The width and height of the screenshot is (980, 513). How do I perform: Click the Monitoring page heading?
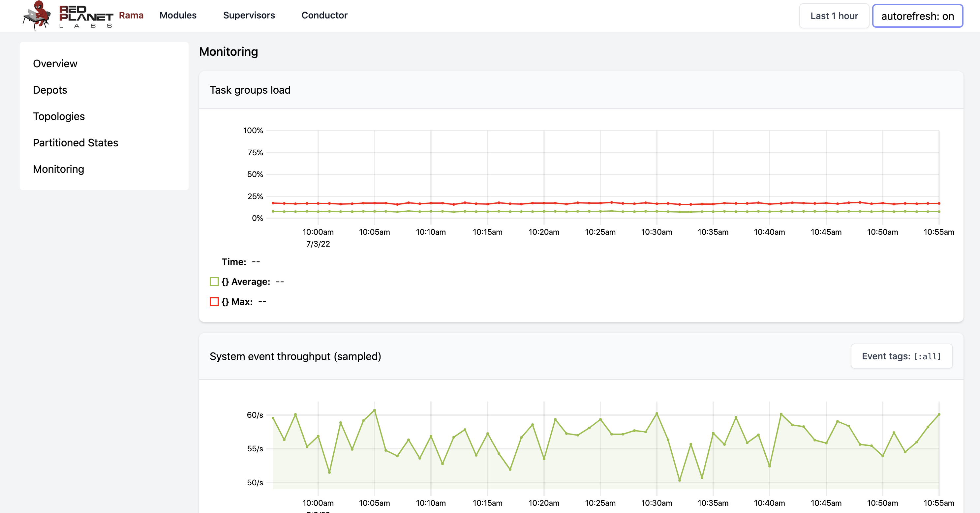click(228, 52)
